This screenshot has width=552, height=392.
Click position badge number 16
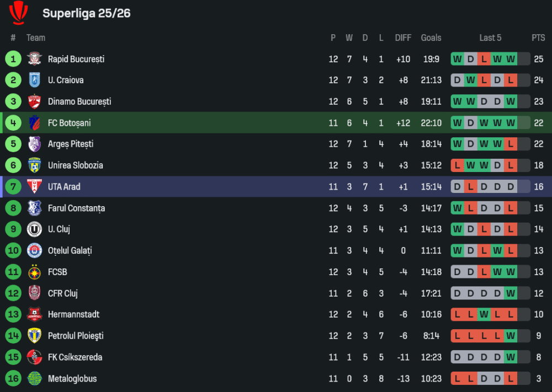tap(13, 379)
